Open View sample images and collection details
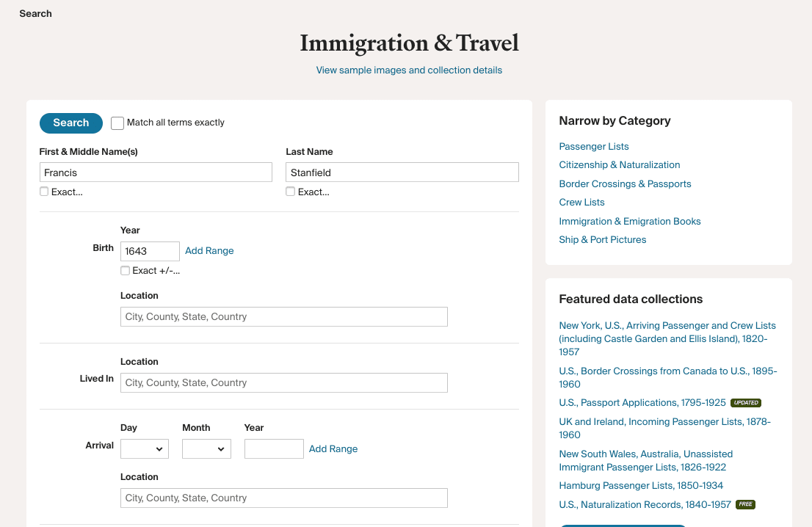Screen dimensions: 812x527 (409, 70)
